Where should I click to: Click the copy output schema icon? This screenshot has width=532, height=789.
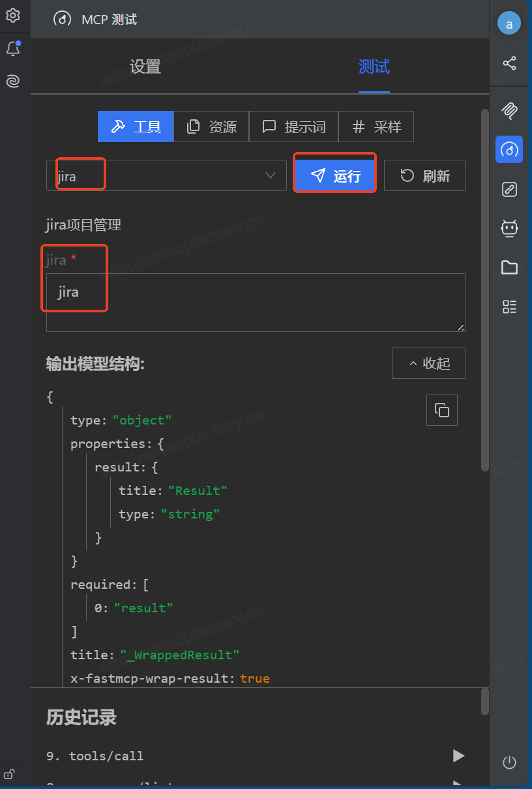(x=442, y=410)
